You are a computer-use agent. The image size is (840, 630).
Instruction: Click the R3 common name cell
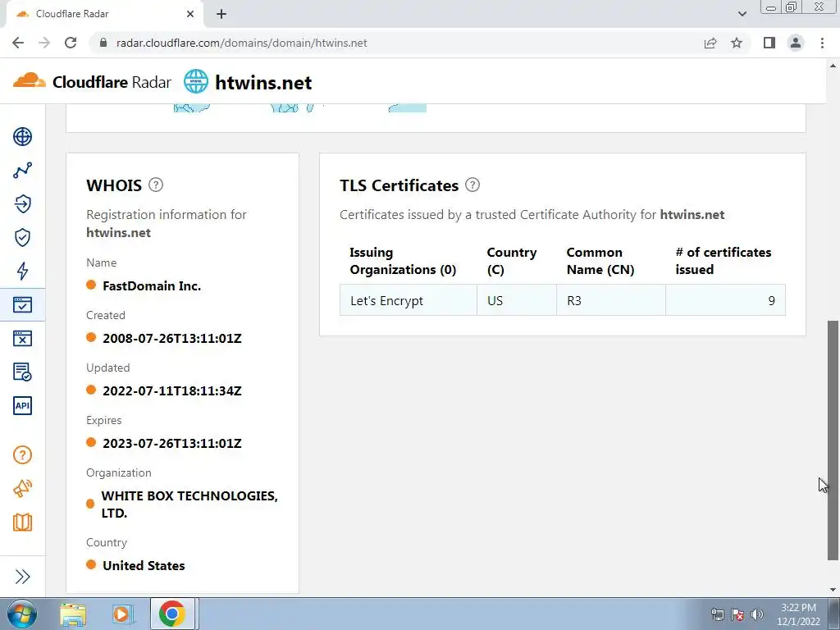[x=611, y=300]
